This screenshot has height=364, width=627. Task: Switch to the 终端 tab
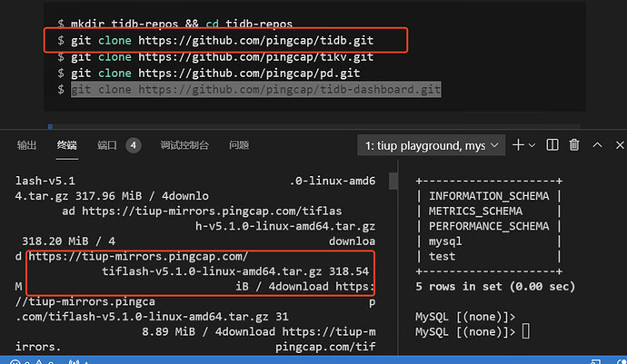(66, 145)
